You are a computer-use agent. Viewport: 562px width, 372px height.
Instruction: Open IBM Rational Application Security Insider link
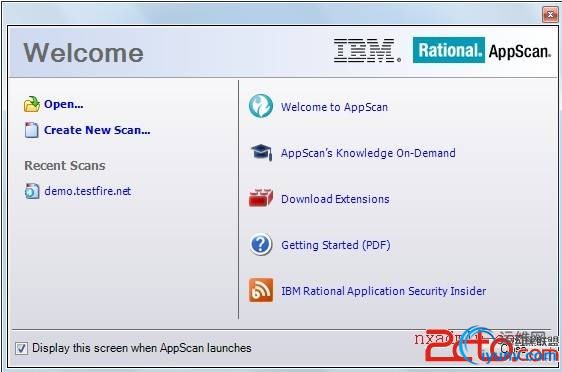[384, 291]
